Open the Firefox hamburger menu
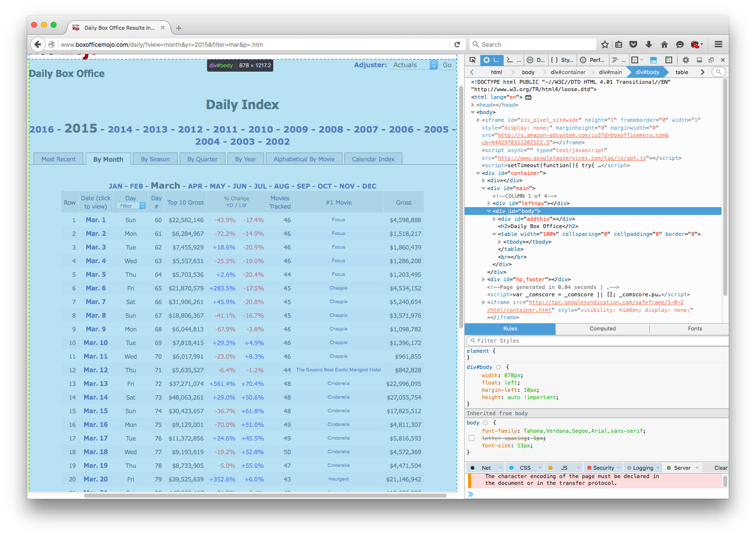The width and height of the screenshot is (756, 538). click(718, 44)
